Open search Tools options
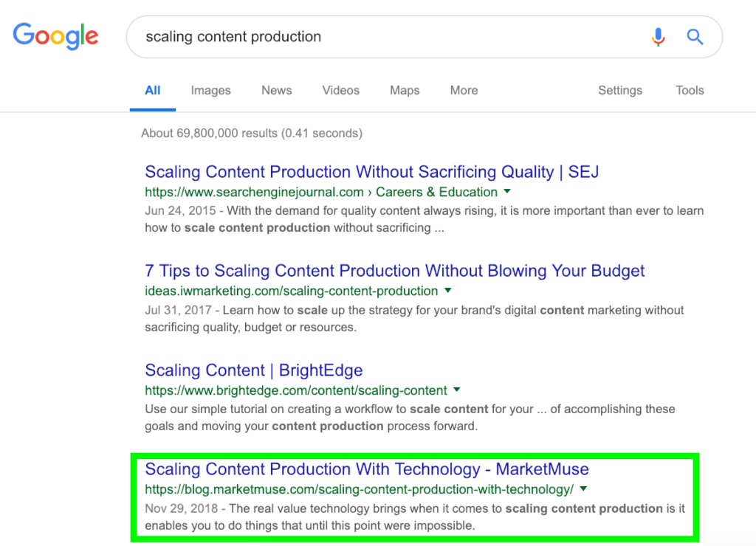Image resolution: width=756 pixels, height=546 pixels. click(689, 90)
